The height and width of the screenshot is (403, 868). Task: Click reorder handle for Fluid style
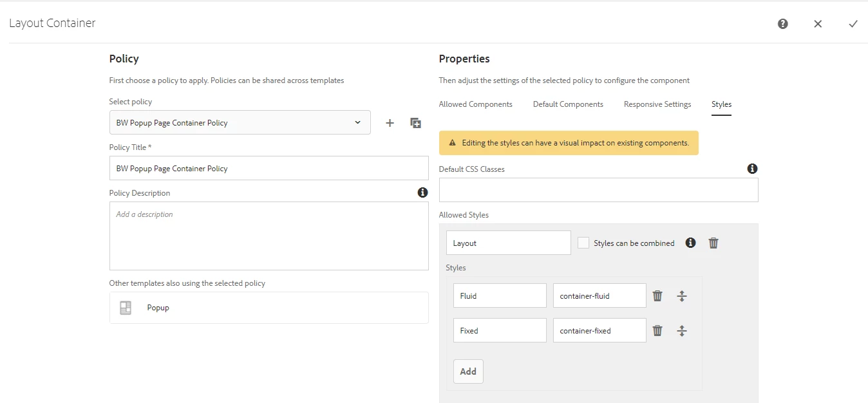tap(682, 296)
